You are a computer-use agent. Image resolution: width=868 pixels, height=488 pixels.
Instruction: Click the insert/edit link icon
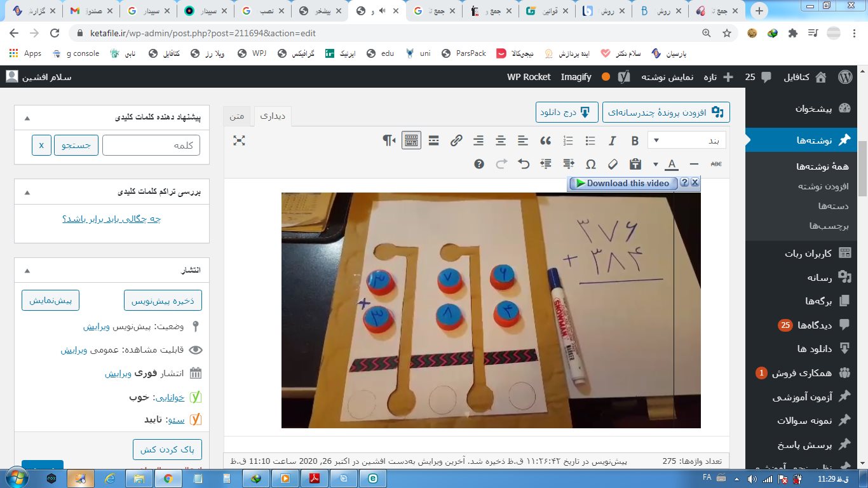click(456, 140)
